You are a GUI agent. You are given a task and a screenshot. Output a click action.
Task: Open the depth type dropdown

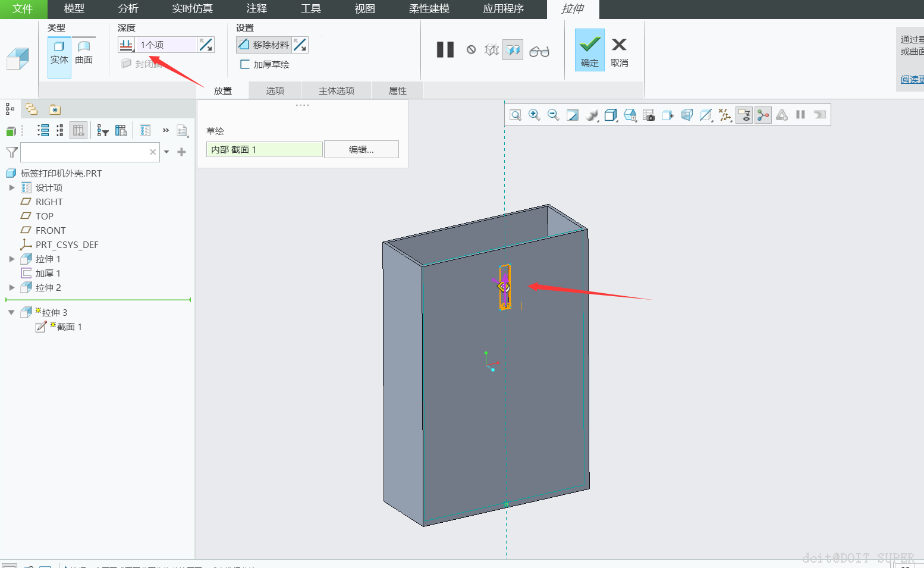click(x=127, y=45)
